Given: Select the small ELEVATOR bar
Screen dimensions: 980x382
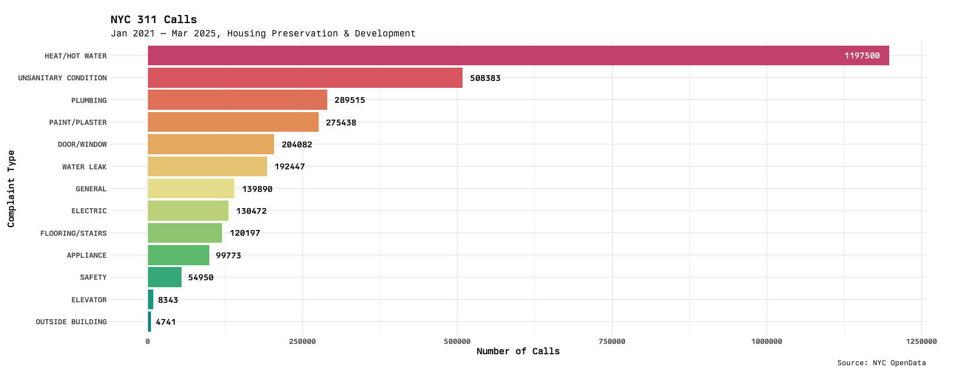Looking at the screenshot, I should coord(150,299).
